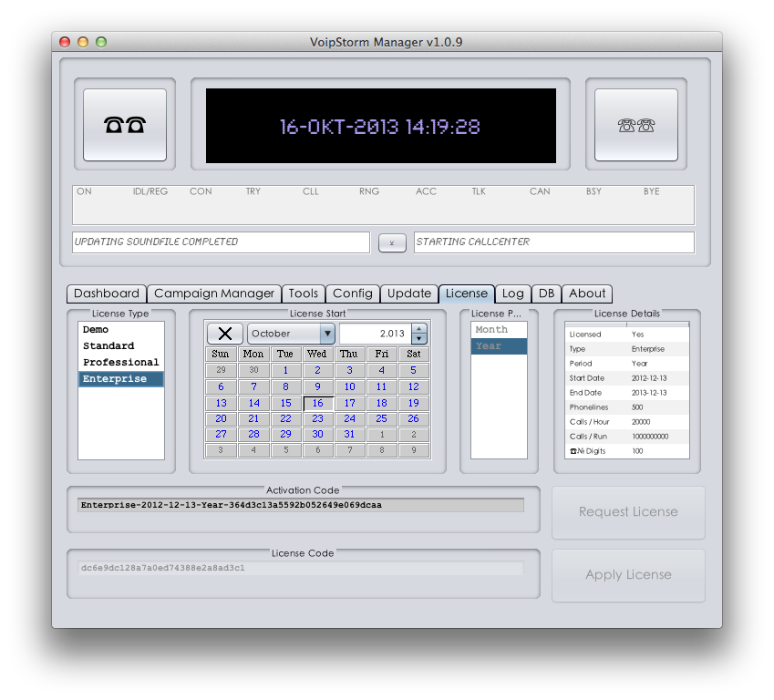Select Month as license period
The image size is (774, 700).
click(x=491, y=330)
